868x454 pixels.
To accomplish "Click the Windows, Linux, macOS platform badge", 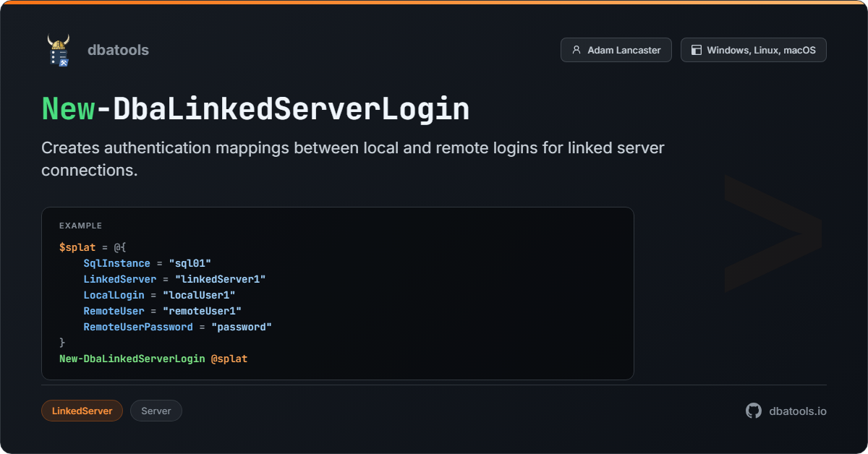I will tap(754, 50).
